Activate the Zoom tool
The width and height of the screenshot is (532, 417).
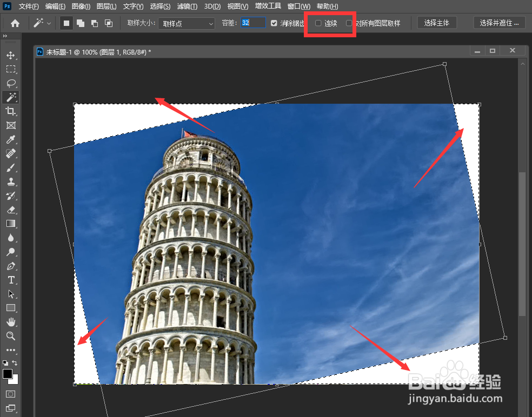pos(11,336)
